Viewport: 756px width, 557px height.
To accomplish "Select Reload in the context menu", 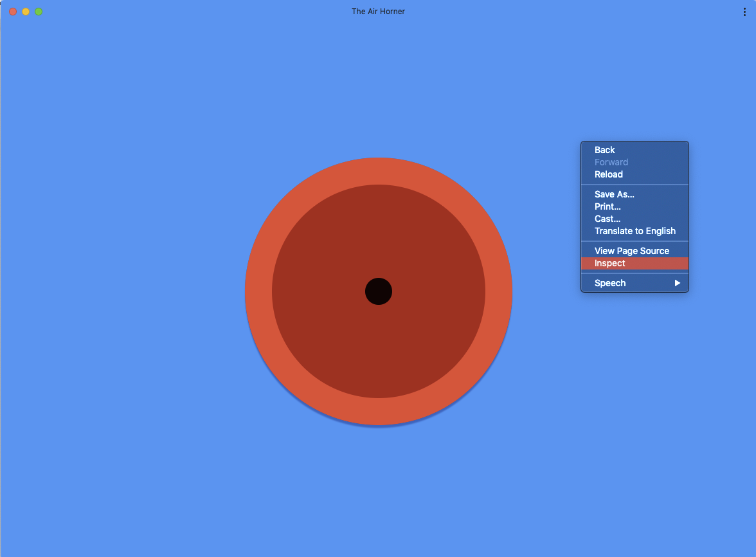I will pyautogui.click(x=608, y=174).
